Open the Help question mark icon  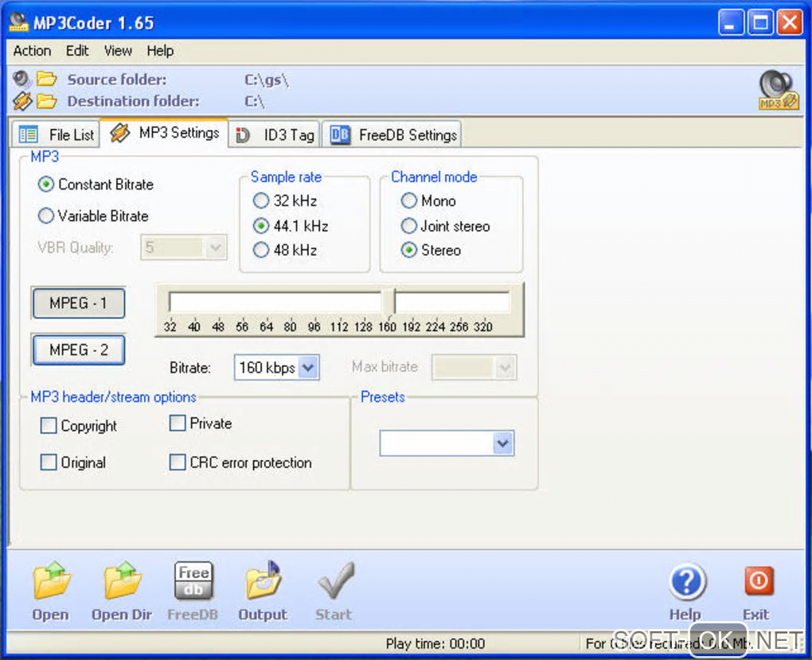coord(687,582)
